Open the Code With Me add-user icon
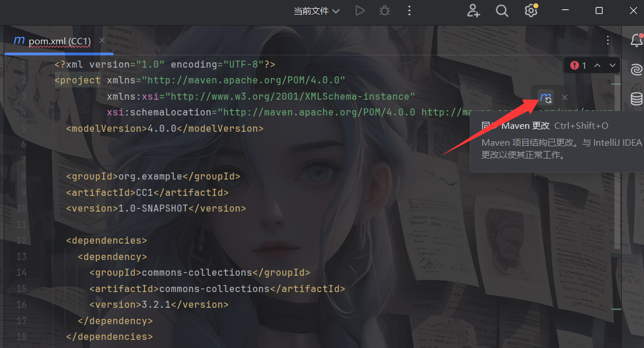644x348 pixels. tap(473, 10)
